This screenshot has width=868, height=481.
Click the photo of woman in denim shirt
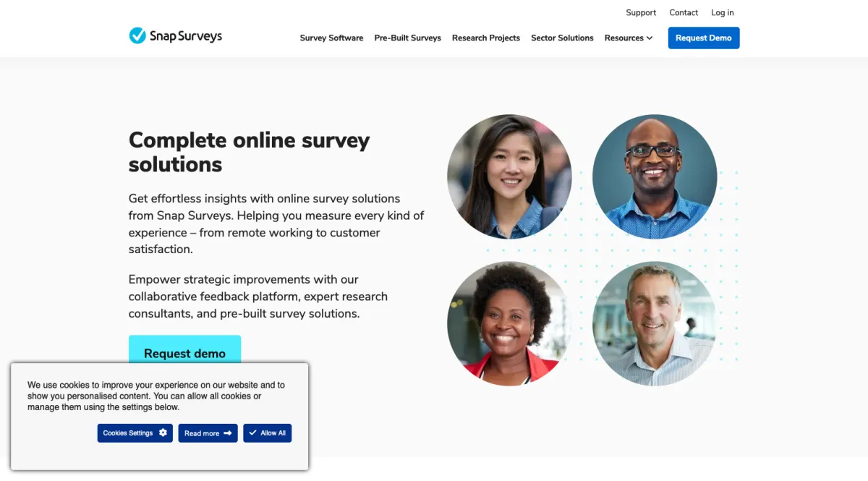[x=509, y=176]
